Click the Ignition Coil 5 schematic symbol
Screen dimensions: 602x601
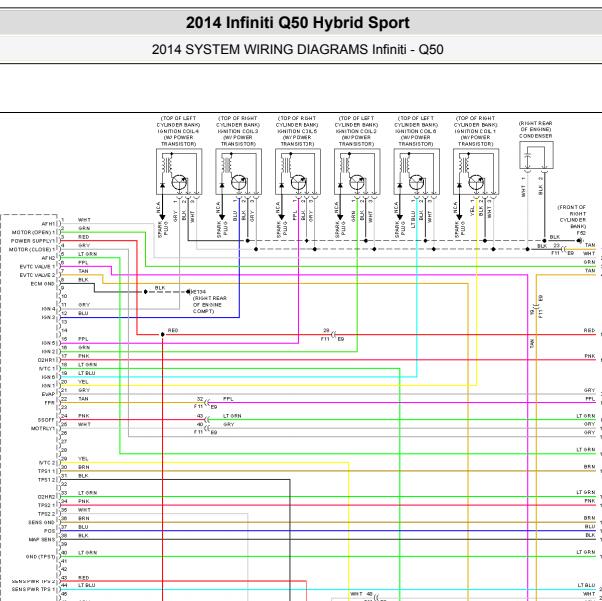click(x=298, y=172)
